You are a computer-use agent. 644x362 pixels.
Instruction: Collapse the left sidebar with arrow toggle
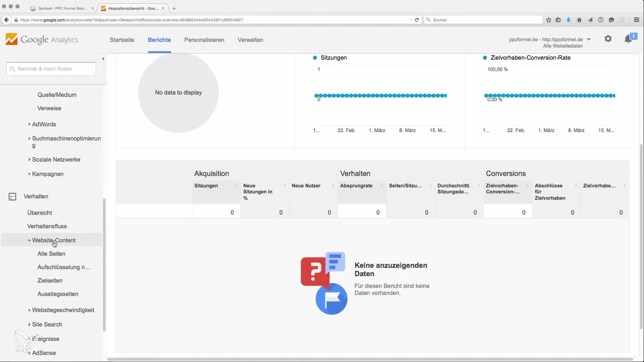(103, 59)
